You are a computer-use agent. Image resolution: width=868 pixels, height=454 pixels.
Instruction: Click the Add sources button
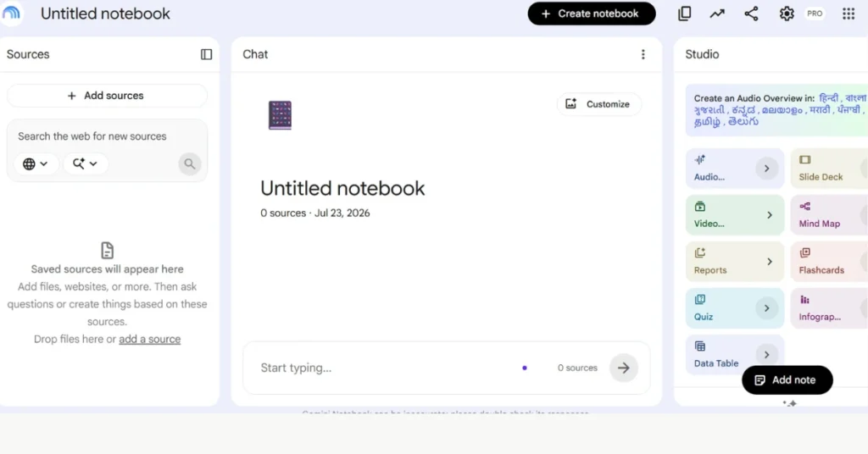pyautogui.click(x=107, y=96)
